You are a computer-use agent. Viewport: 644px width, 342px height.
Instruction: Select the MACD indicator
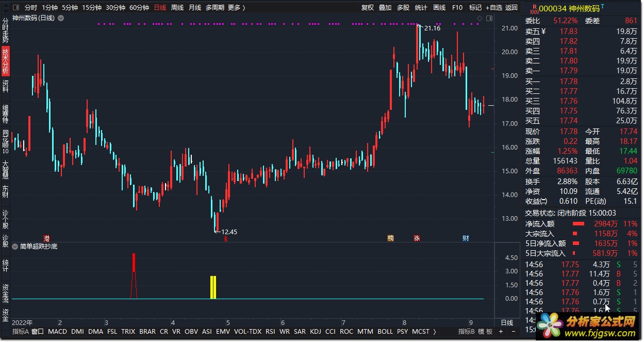click(x=57, y=331)
